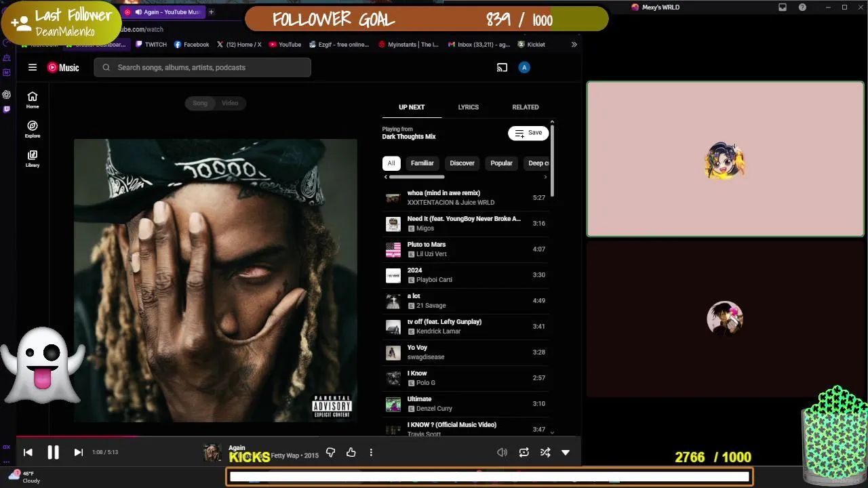Skip to previous track
This screenshot has height=488, width=868.
[x=28, y=452]
